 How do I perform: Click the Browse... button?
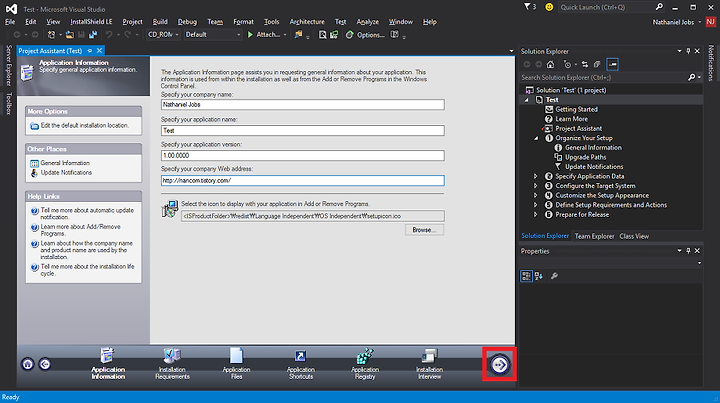pos(424,230)
